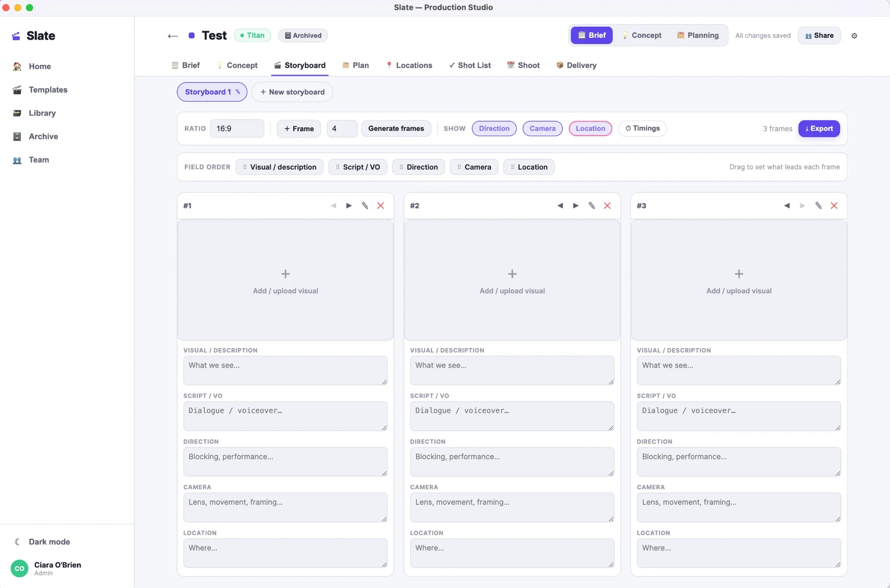
Task: Toggle Location field visibility
Action: point(590,129)
